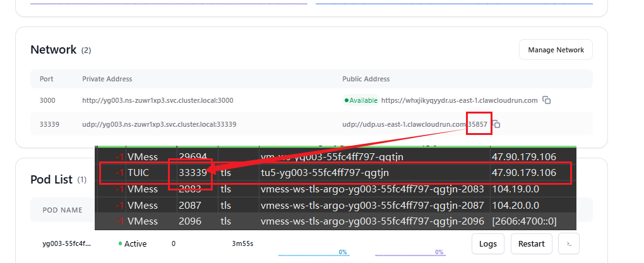Restart the yg003-55fc4f pod
This screenshot has width=644, height=263.
point(532,243)
